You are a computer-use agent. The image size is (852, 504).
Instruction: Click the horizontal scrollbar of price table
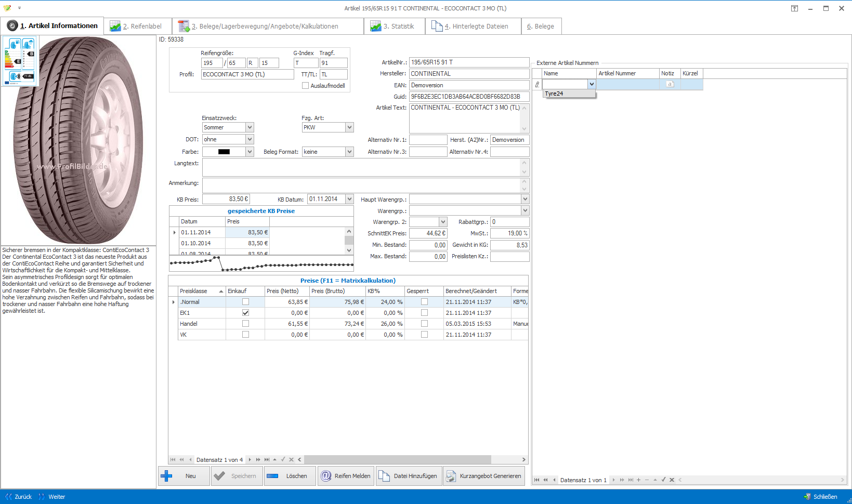[x=398, y=460]
